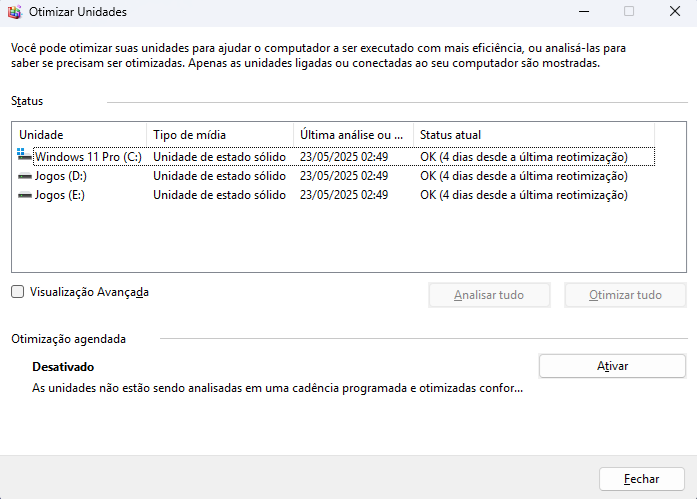
Task: Minimize the Otimizar Unidades window
Action: pos(584,12)
